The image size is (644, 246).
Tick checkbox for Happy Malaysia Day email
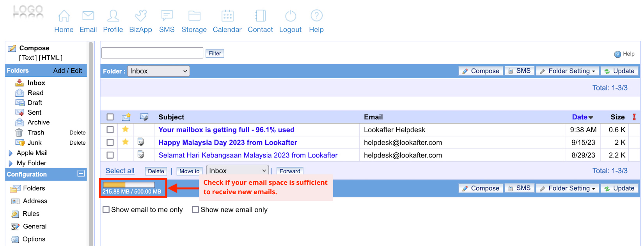tap(110, 142)
